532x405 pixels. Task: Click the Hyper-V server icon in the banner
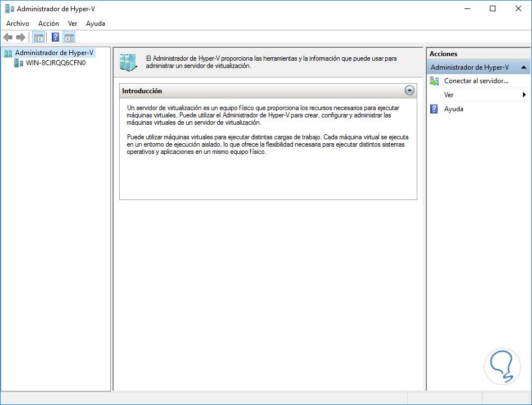[128, 62]
